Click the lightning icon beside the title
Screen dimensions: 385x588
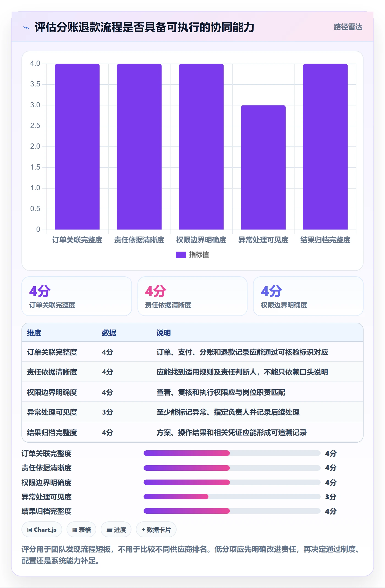(26, 28)
